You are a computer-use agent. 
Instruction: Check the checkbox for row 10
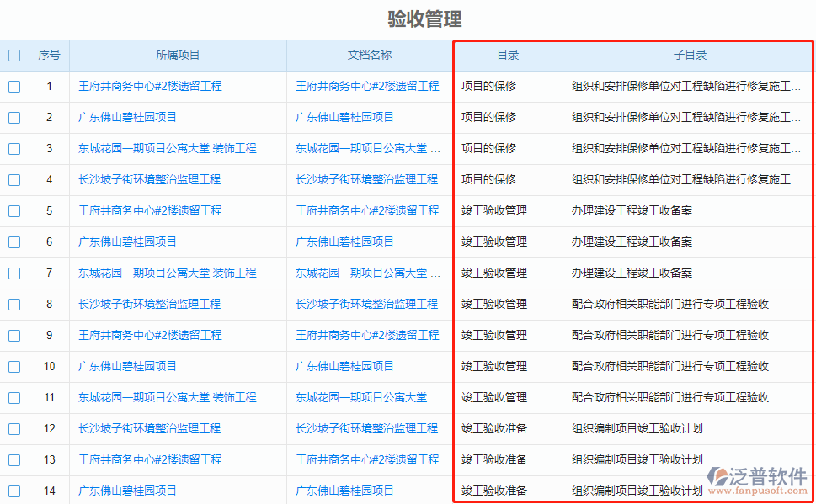point(13,366)
